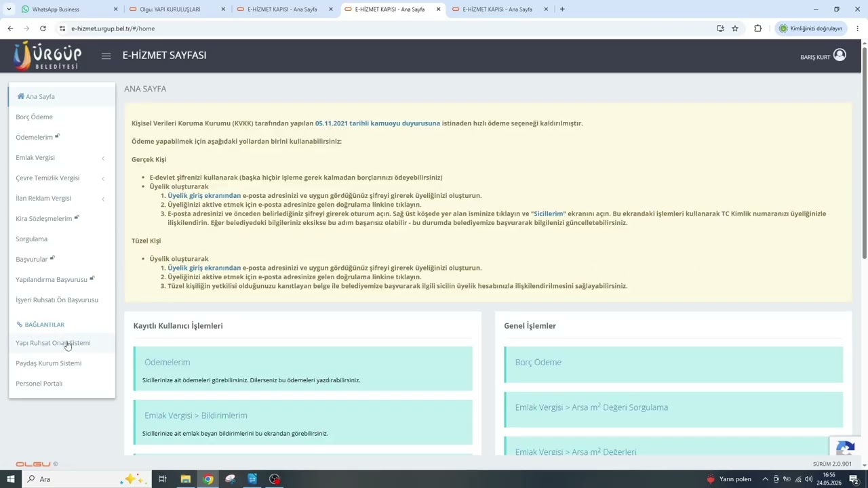Open the Borç Ödeme card under Genel İşlemler
Image resolution: width=868 pixels, height=488 pixels.
674,365
